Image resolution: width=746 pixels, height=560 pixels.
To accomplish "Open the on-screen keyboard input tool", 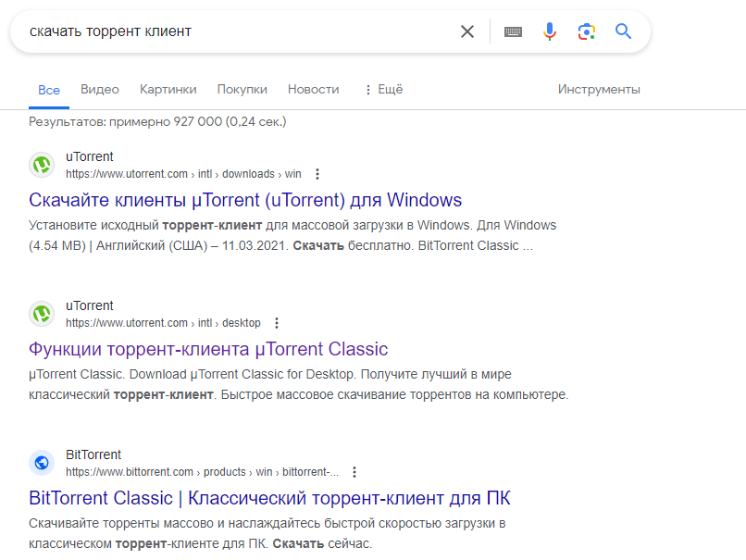I will 513,31.
